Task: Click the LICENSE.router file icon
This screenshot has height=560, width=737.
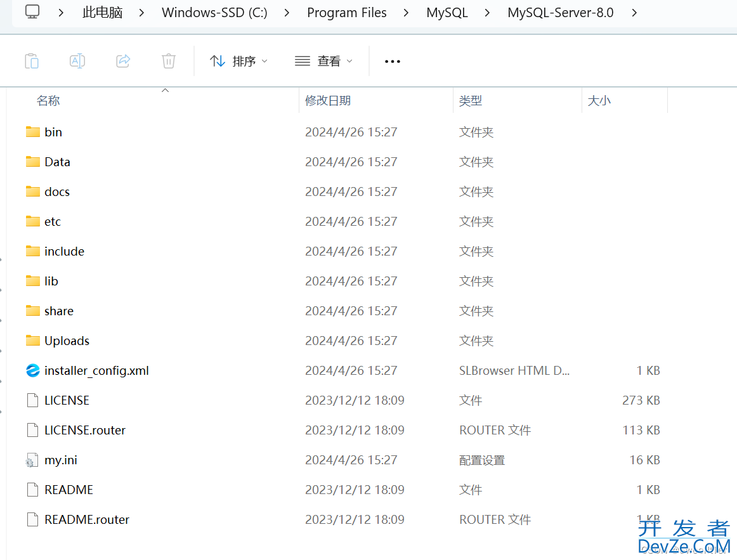Action: point(32,430)
